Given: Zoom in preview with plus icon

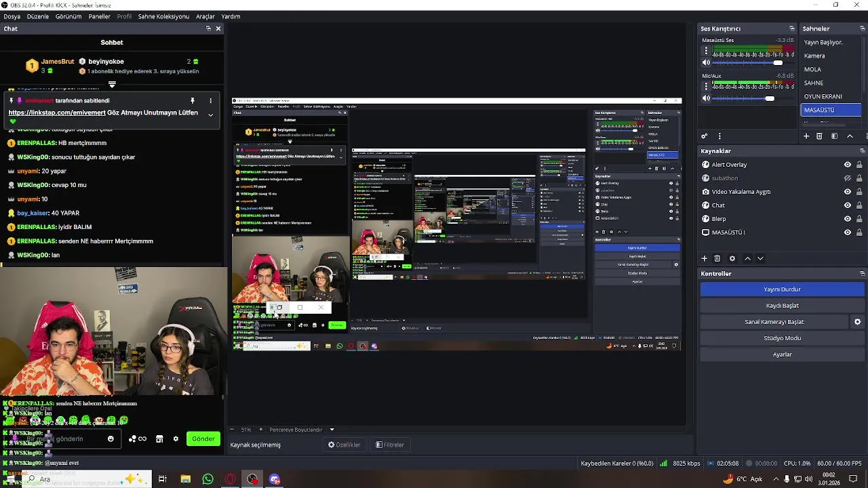Looking at the screenshot, I should tap(260, 430).
